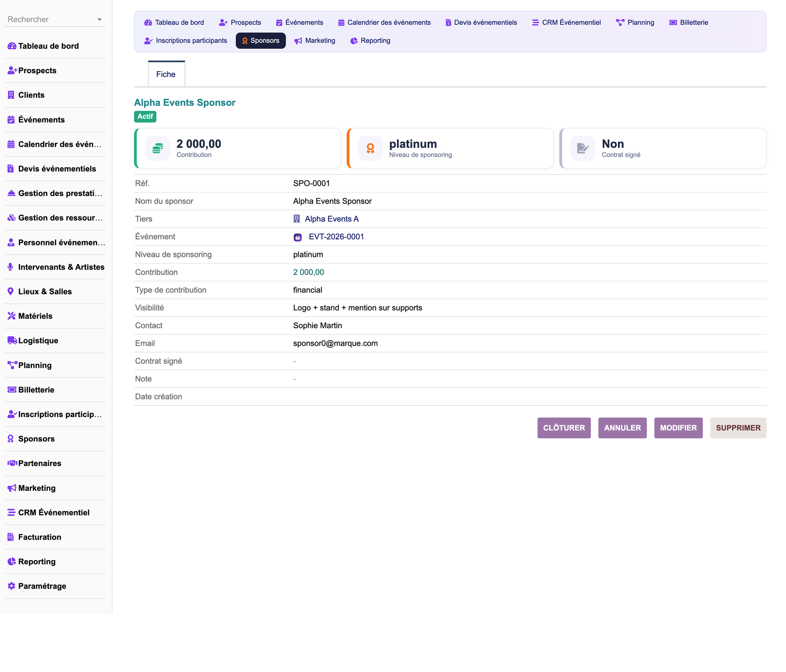
Task: Click the Matériels tools icon
Action: 11,316
